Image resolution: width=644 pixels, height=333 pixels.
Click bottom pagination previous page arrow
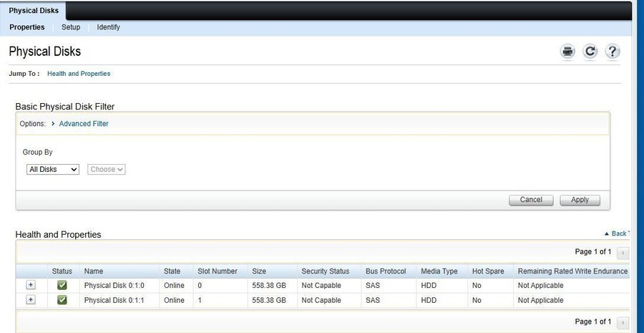click(623, 322)
